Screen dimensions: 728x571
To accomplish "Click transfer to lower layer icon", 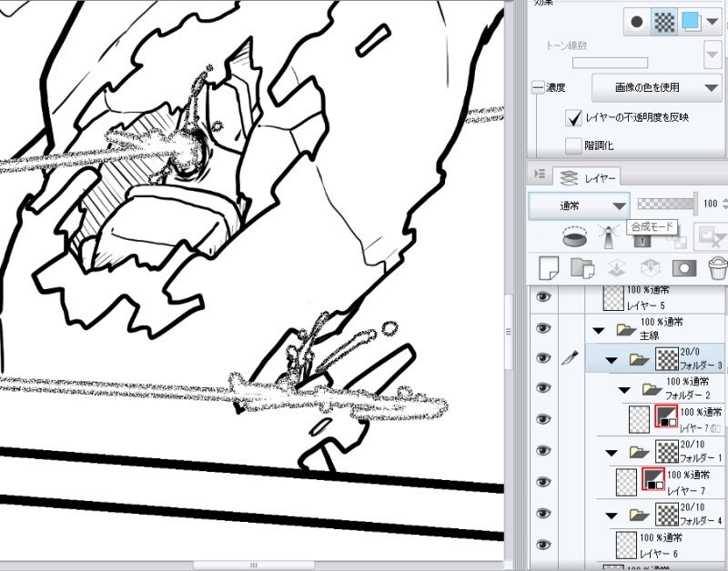I will pos(616,268).
